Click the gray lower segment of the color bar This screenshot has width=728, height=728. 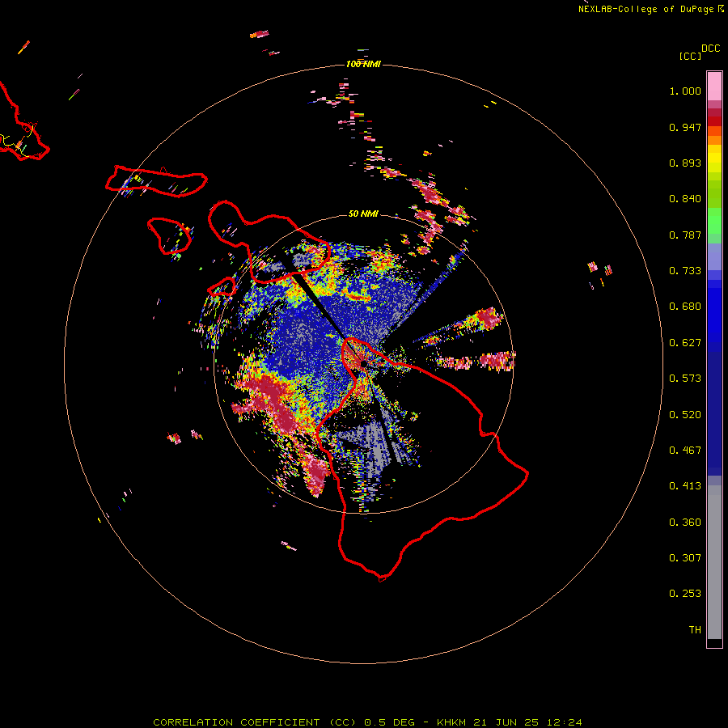click(714, 562)
